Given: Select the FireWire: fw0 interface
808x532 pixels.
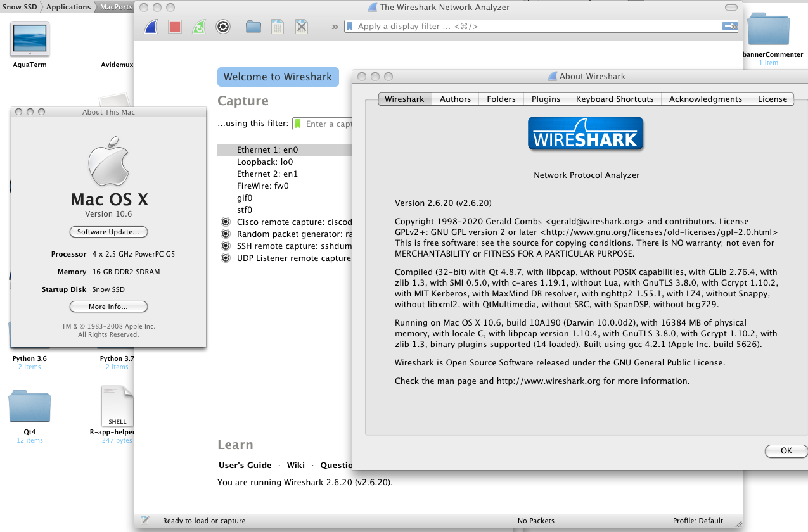Looking at the screenshot, I should (263, 186).
